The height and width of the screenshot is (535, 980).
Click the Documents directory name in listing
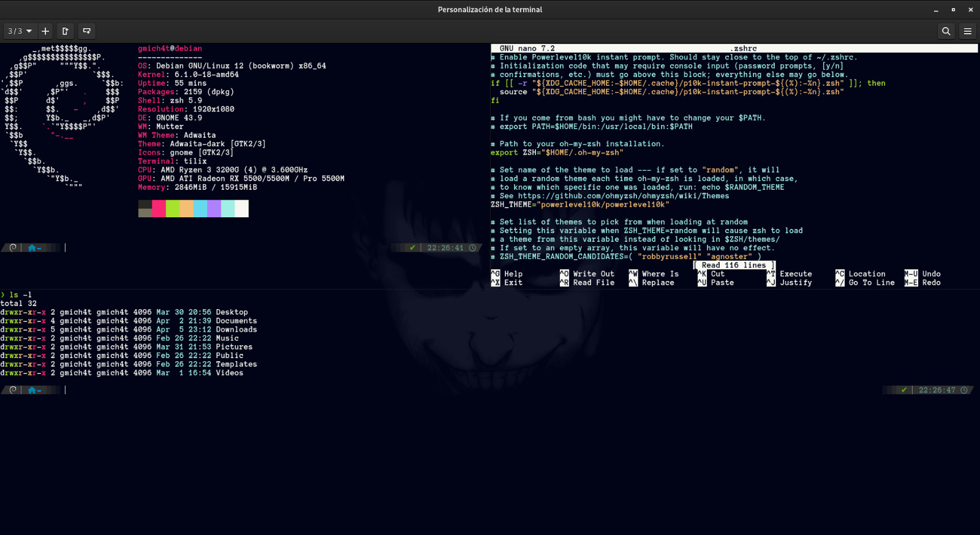236,321
